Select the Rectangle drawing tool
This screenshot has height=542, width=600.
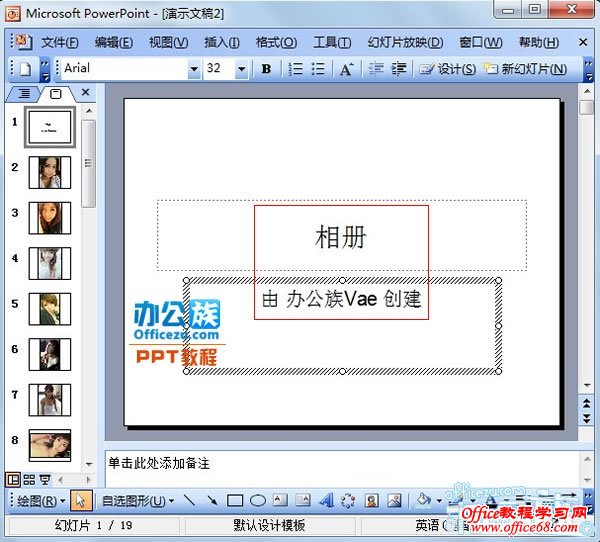pos(235,500)
